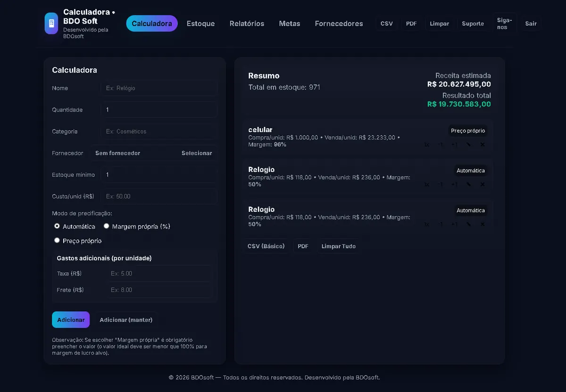Click PDF button below item list
The image size is (566, 392).
(303, 246)
